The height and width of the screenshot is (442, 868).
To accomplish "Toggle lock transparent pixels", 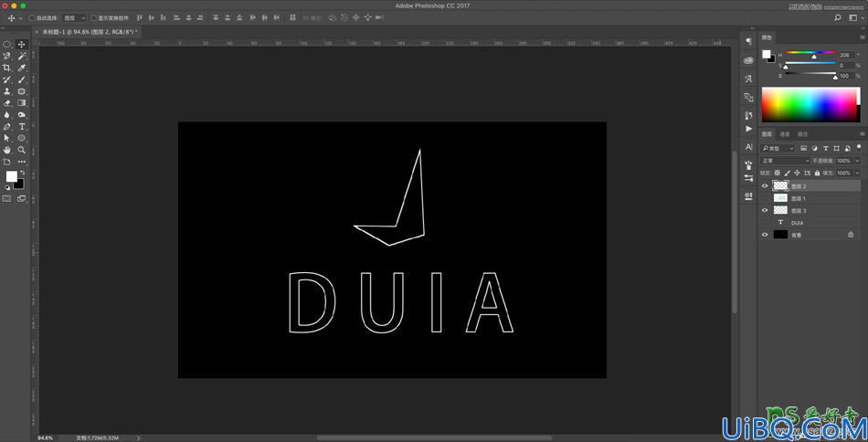I will [778, 174].
